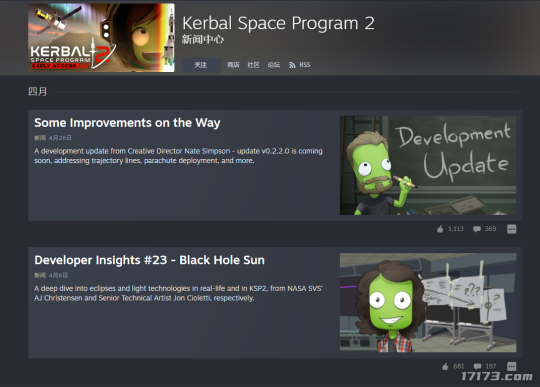
Task: Open more options menu for second post
Action: pos(511,366)
